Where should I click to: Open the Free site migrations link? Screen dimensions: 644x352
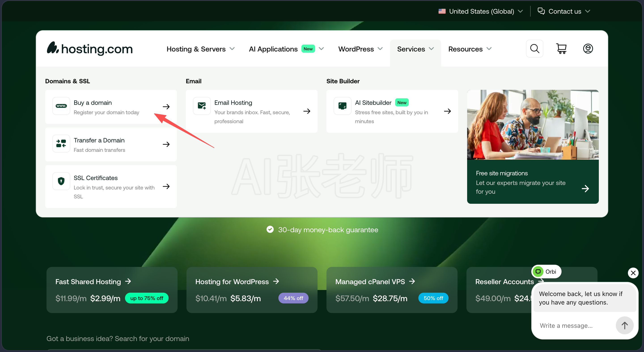(533, 147)
